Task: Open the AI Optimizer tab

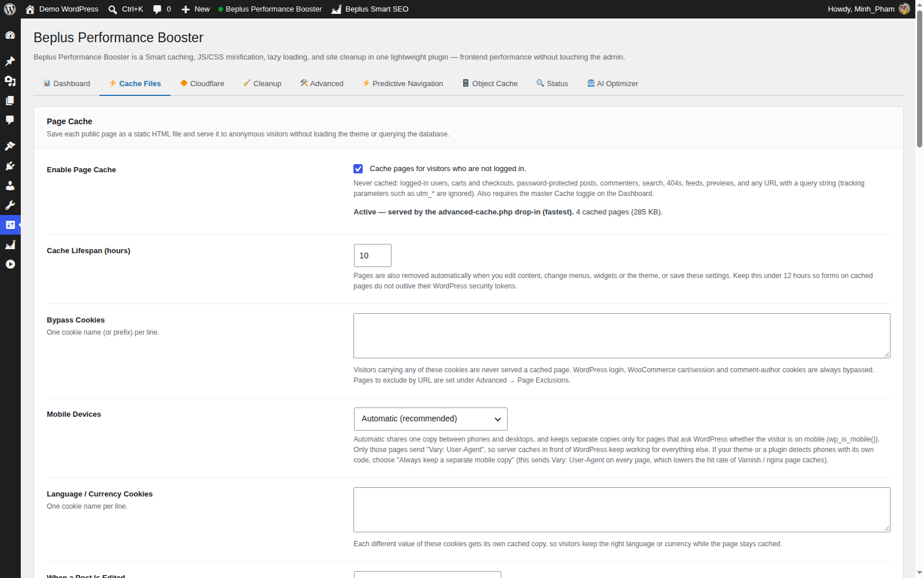Action: point(613,84)
